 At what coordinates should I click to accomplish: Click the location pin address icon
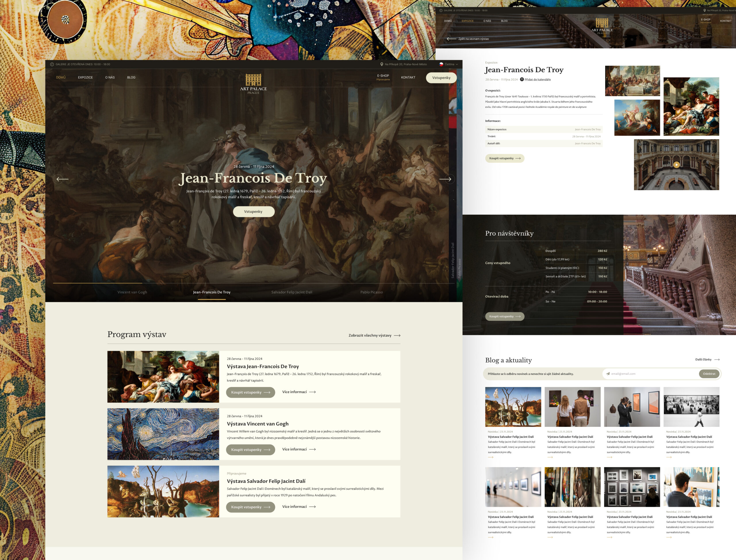(382, 64)
